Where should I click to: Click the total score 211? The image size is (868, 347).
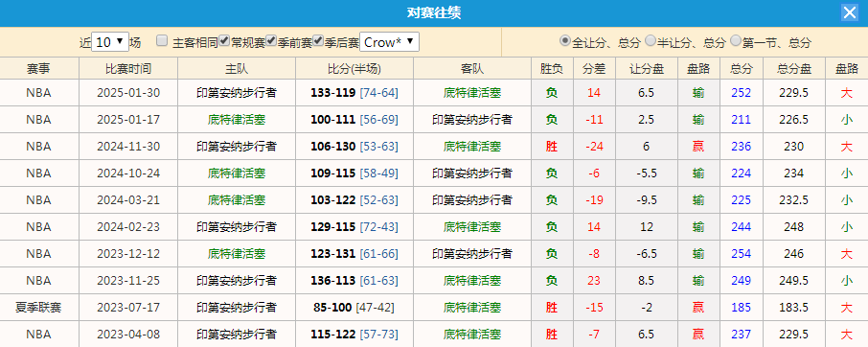coord(742,120)
